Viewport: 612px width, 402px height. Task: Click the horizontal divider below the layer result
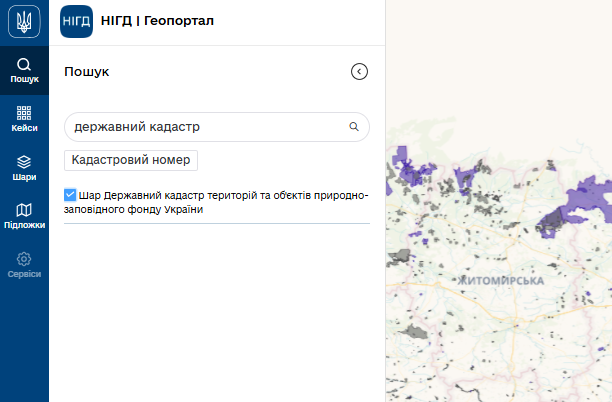click(216, 223)
